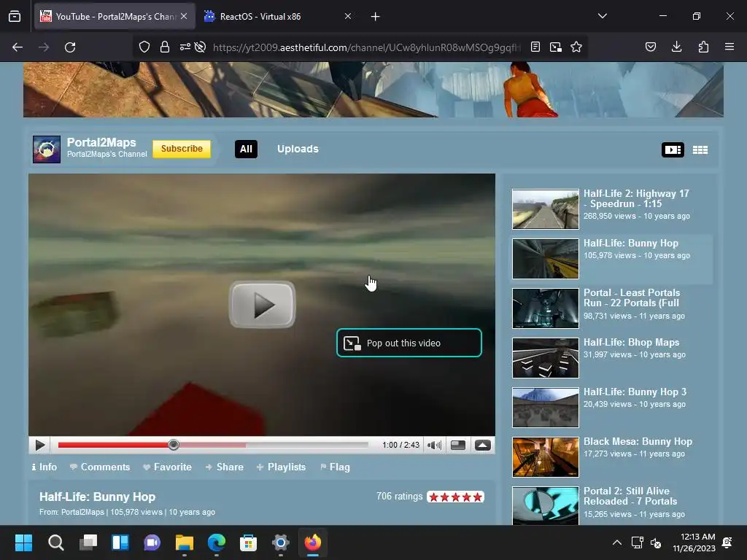
Task: Open the list all tabs dropdown
Action: (x=602, y=16)
